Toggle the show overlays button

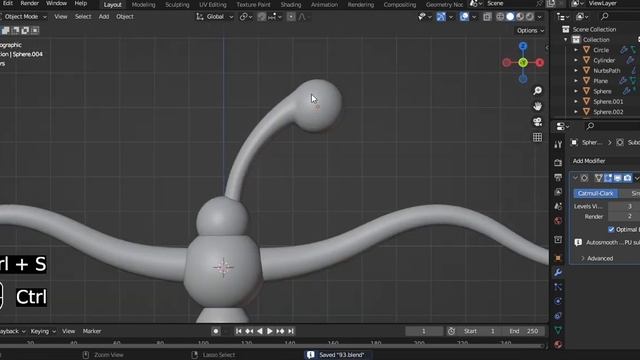[464, 17]
